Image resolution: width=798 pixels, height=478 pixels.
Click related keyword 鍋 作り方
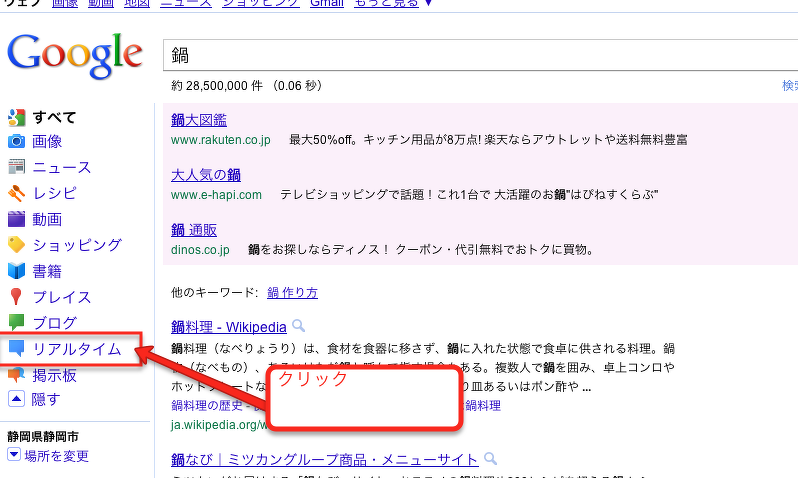[x=292, y=293]
